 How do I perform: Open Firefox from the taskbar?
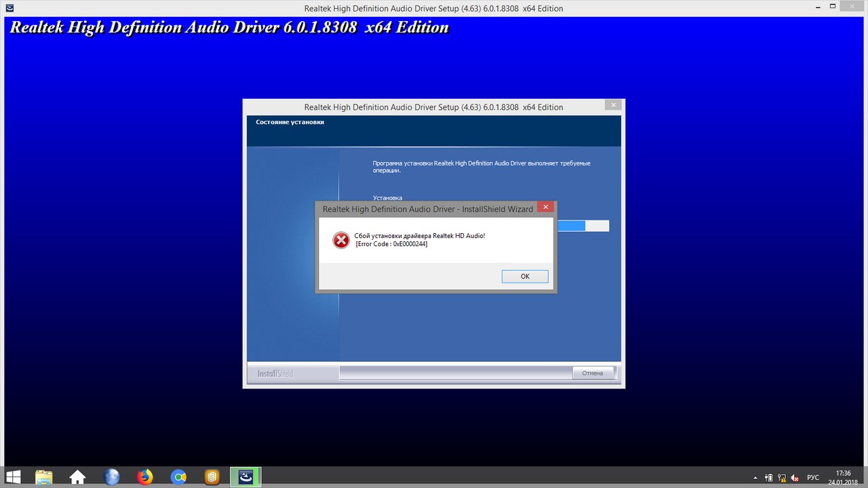point(145,477)
